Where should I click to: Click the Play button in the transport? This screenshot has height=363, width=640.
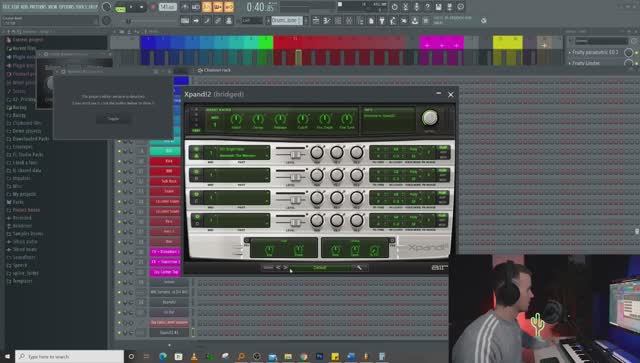pyautogui.click(x=131, y=7)
